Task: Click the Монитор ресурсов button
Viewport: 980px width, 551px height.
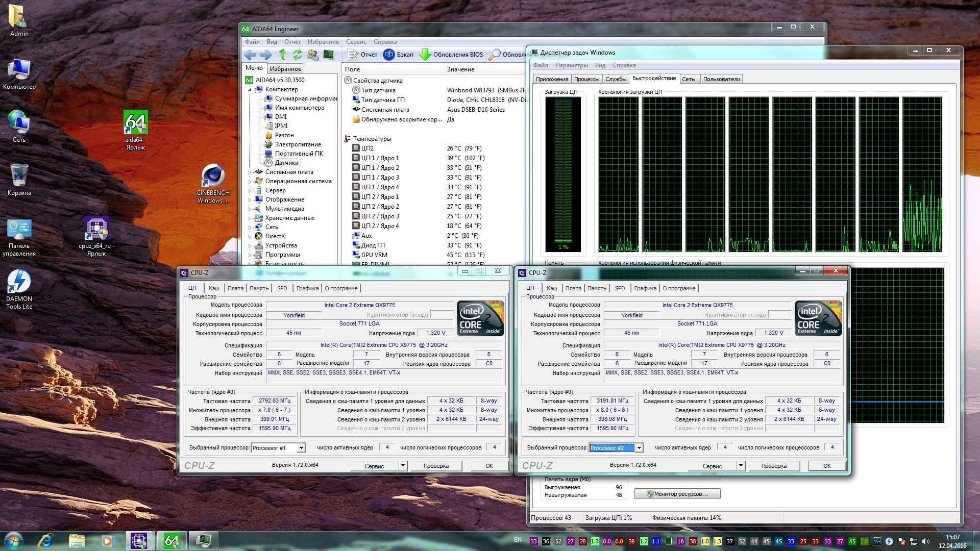Action: pos(677,494)
